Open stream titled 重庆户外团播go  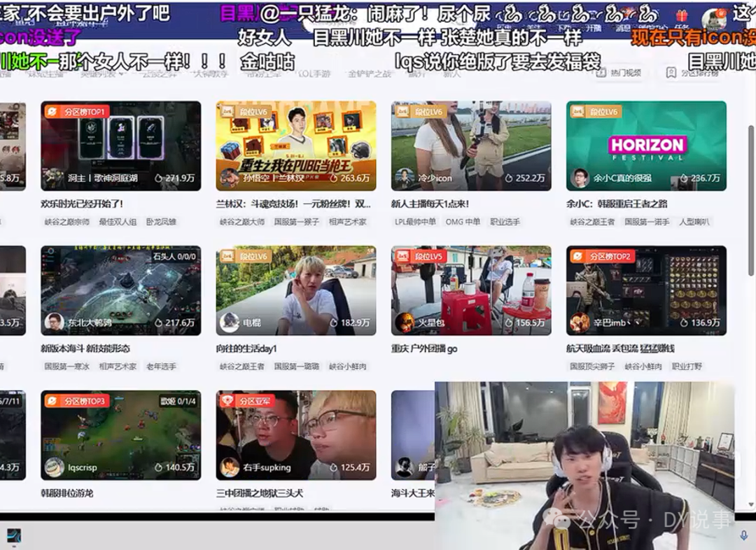tap(424, 348)
